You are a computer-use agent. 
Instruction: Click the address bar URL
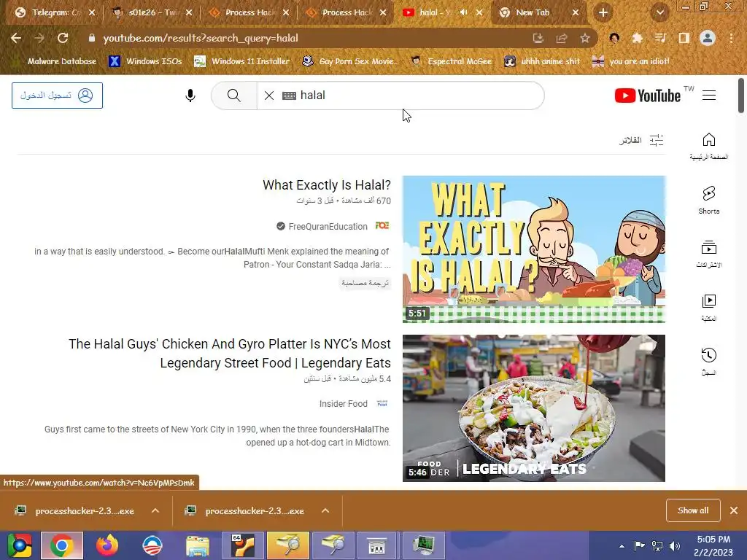click(x=201, y=38)
